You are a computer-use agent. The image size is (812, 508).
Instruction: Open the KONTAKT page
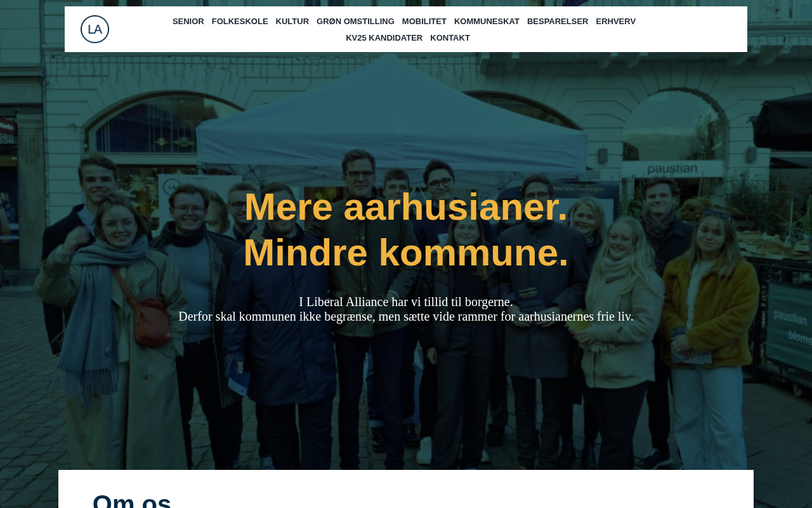pos(450,38)
